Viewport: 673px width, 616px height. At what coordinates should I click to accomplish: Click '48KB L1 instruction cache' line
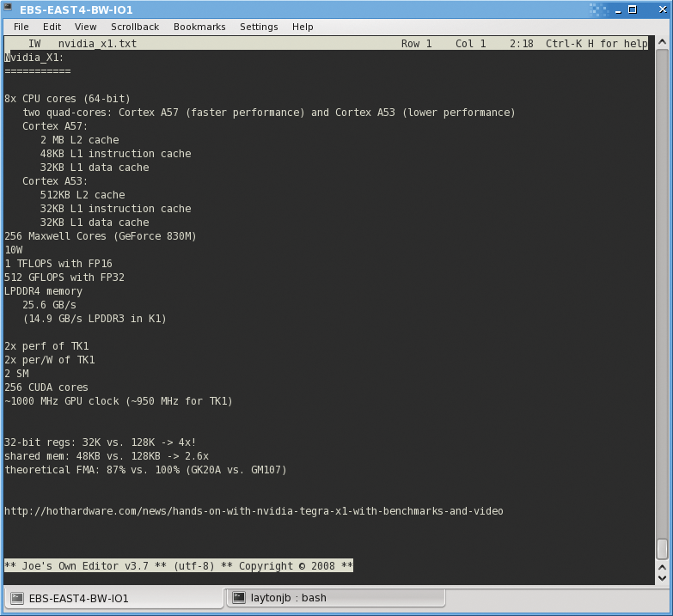[x=115, y=153]
